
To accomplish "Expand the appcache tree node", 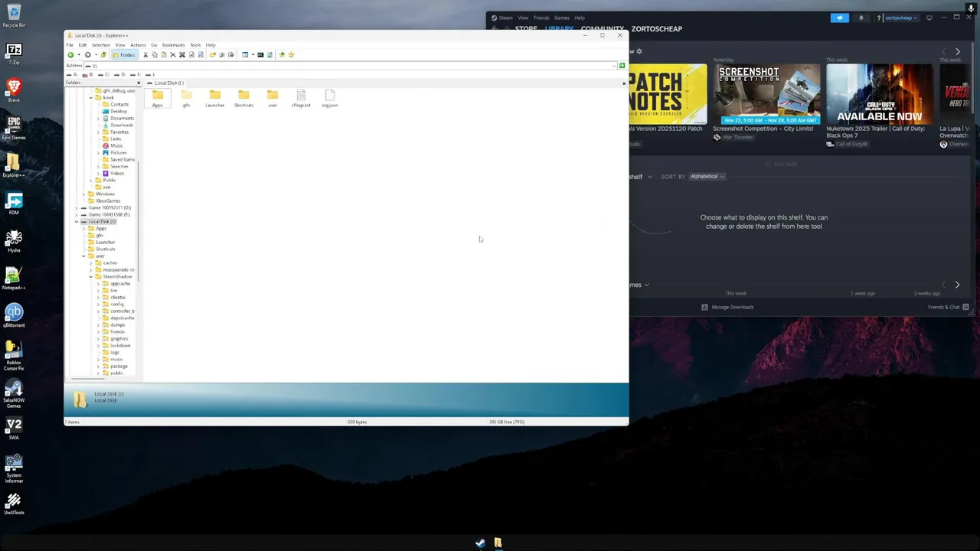I will (98, 284).
